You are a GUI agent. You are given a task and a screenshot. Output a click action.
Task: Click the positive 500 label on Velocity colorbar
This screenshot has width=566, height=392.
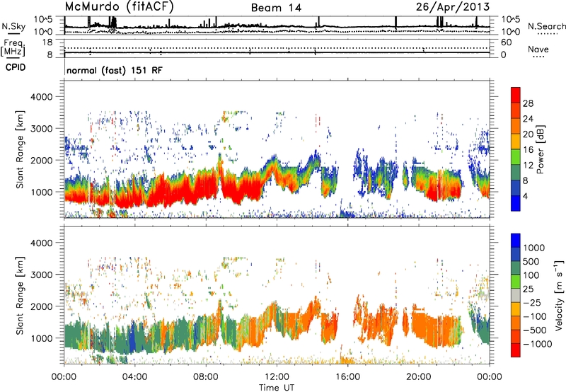point(531,261)
